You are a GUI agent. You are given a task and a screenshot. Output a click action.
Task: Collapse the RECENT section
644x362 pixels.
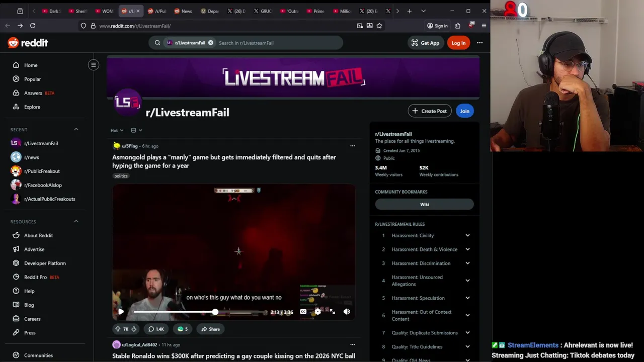click(76, 129)
